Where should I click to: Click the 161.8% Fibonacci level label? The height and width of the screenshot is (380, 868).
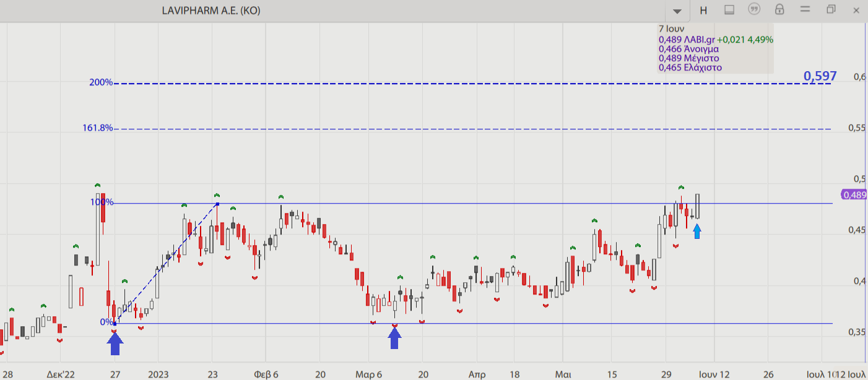pos(98,128)
